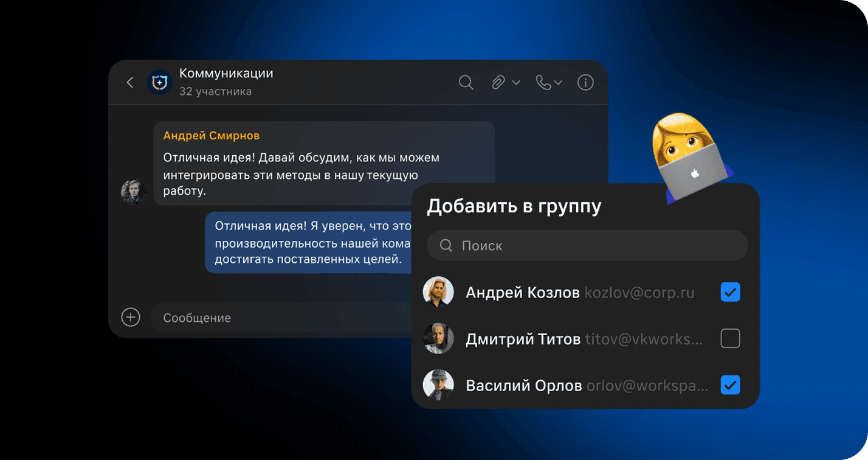Uncheck the Андрей Козлов checkbox

click(x=730, y=293)
